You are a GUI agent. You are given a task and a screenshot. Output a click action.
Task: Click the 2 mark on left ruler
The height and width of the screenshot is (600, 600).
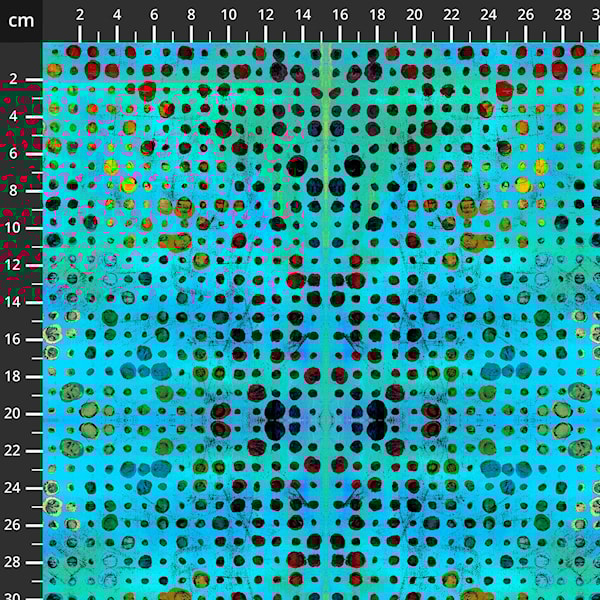(13, 79)
